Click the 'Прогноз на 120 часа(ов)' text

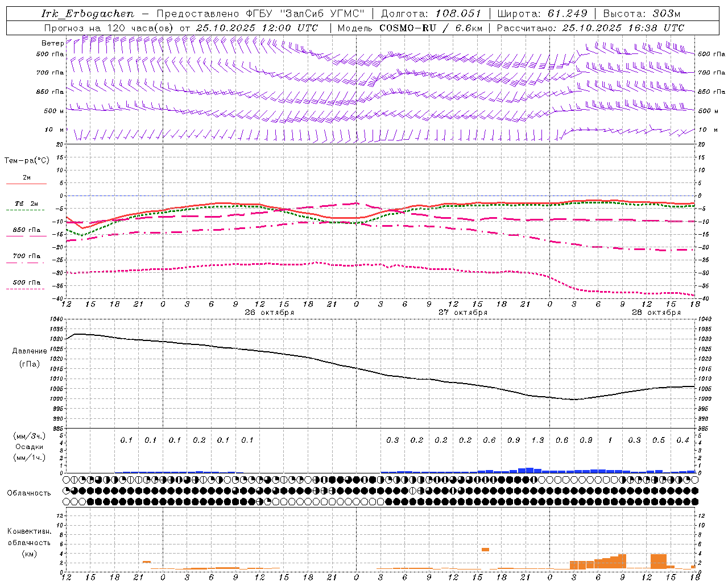click(109, 28)
